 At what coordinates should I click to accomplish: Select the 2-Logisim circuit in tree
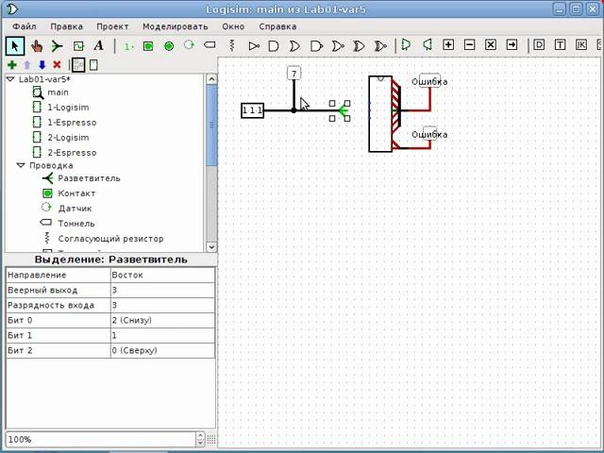click(68, 138)
